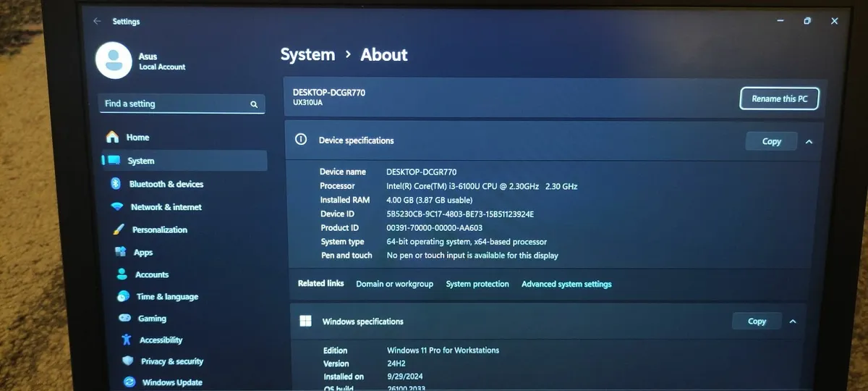Click the No pen or touch text
Image resolution: width=868 pixels, height=391 pixels.
(472, 256)
